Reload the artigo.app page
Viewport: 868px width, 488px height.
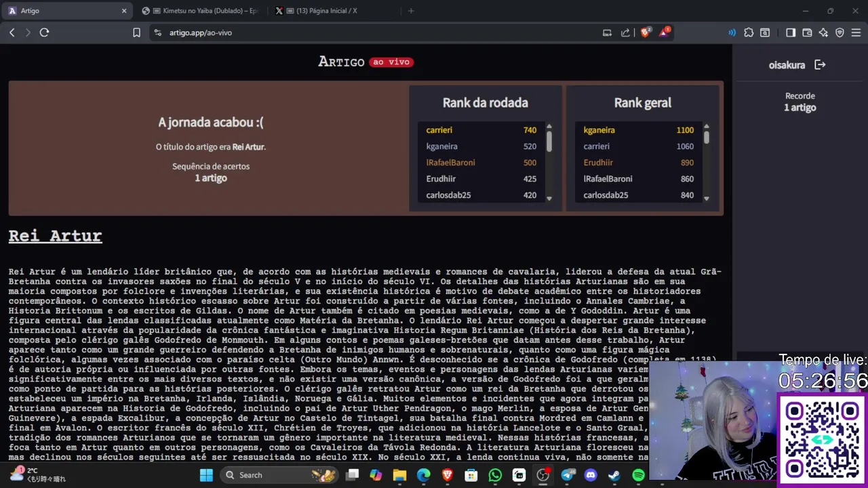[x=44, y=33]
